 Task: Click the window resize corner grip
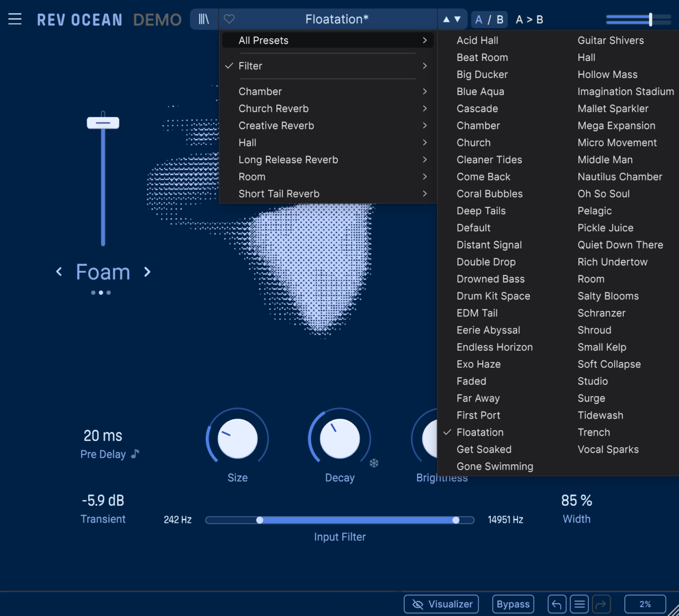tap(673, 610)
